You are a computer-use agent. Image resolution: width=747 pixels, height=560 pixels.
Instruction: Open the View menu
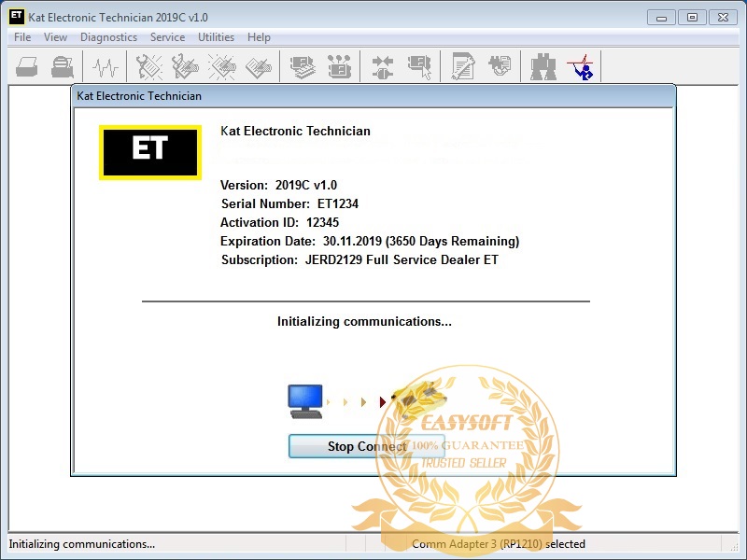pos(55,37)
